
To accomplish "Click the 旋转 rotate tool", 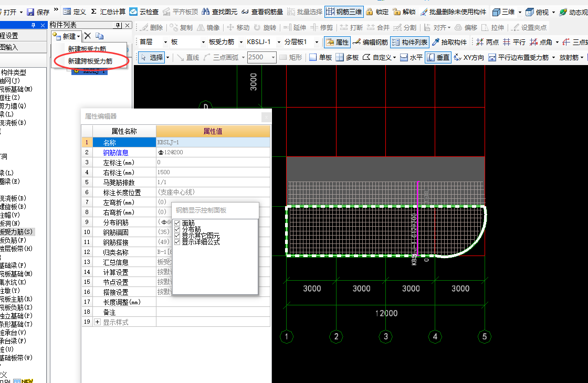I will 265,28.
